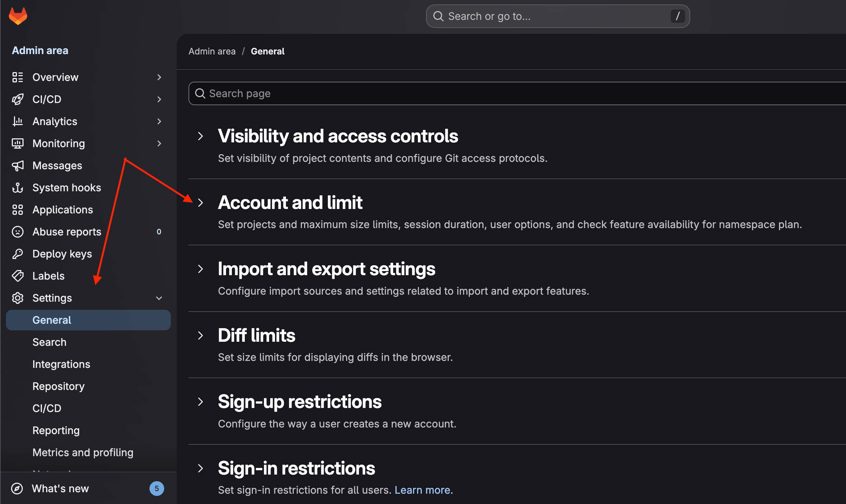Click the System hooks anchor icon
The height and width of the screenshot is (504, 846).
pyautogui.click(x=18, y=188)
